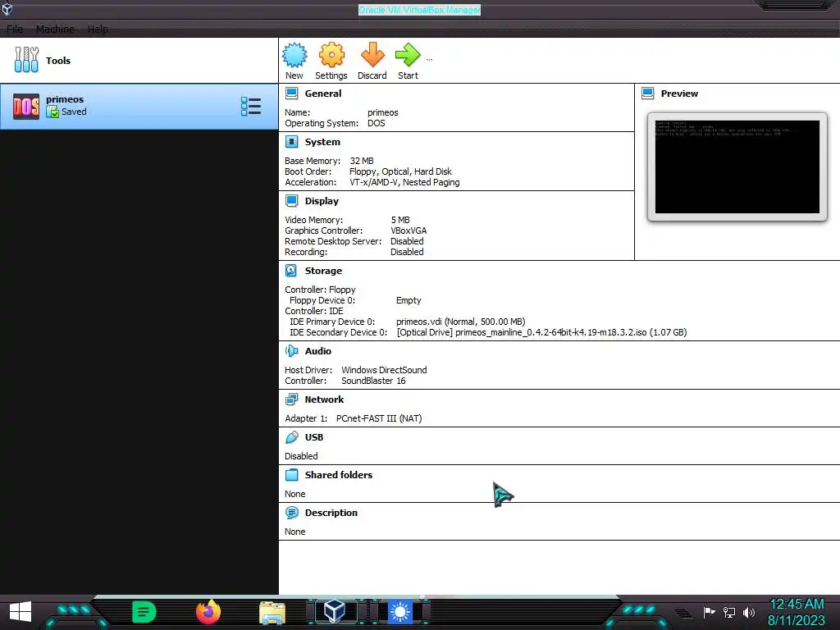Click the Storage section disk icon
The height and width of the screenshot is (630, 840).
[291, 271]
